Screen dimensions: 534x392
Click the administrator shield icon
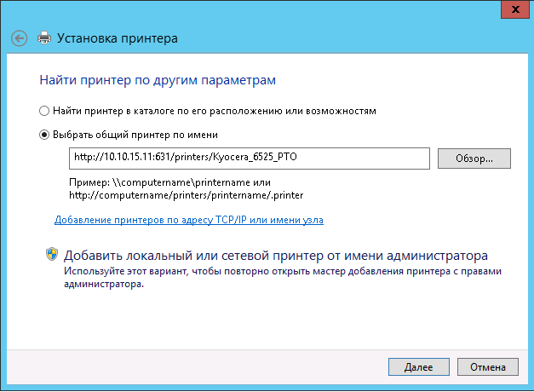(52, 254)
